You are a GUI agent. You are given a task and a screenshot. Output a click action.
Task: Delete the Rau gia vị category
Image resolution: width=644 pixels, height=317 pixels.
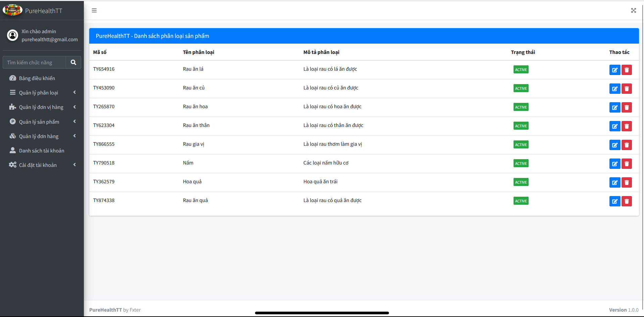tap(627, 145)
